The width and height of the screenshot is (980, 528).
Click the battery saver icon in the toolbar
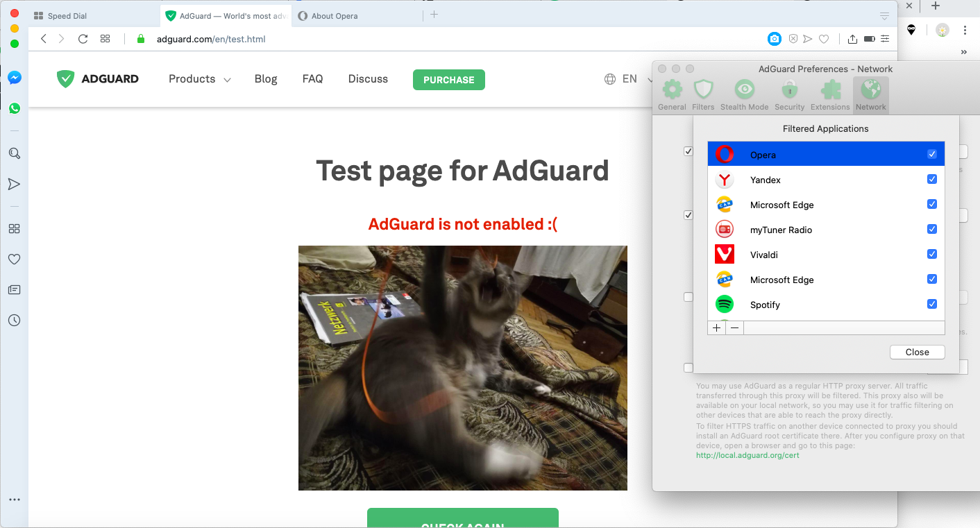[869, 39]
